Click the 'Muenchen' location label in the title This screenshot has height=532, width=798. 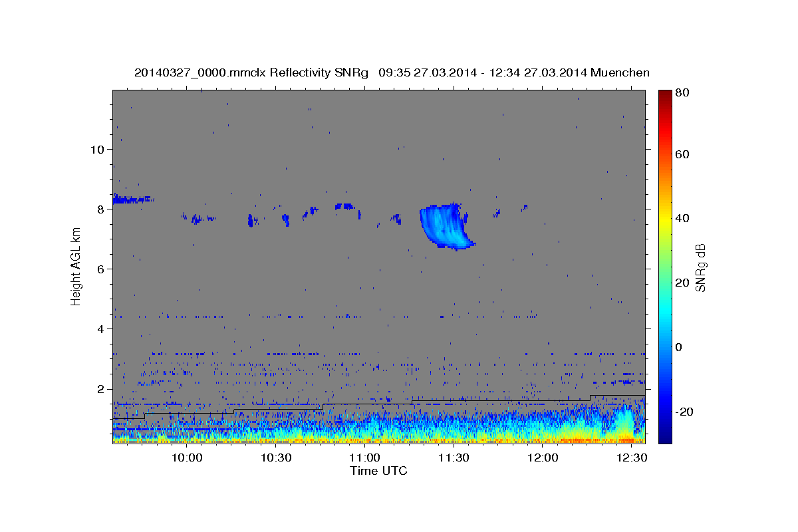click(619, 72)
